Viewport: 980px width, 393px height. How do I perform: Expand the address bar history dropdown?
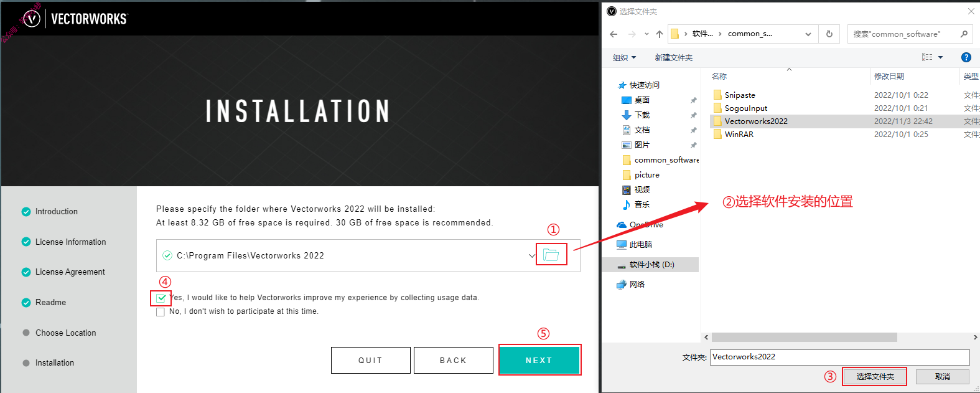(808, 34)
